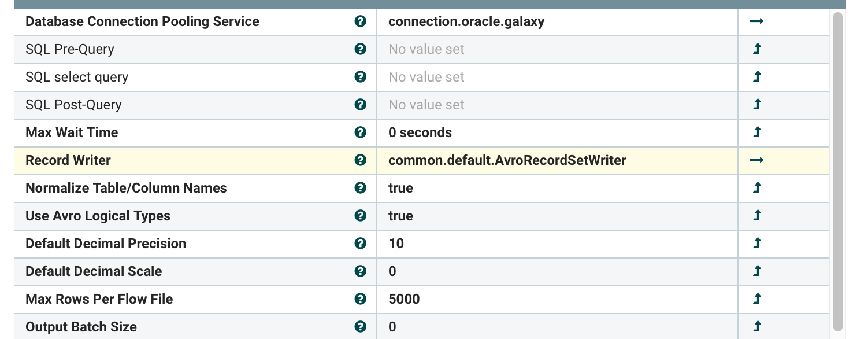Edit Use Avro Logical Types true value

pos(557,216)
